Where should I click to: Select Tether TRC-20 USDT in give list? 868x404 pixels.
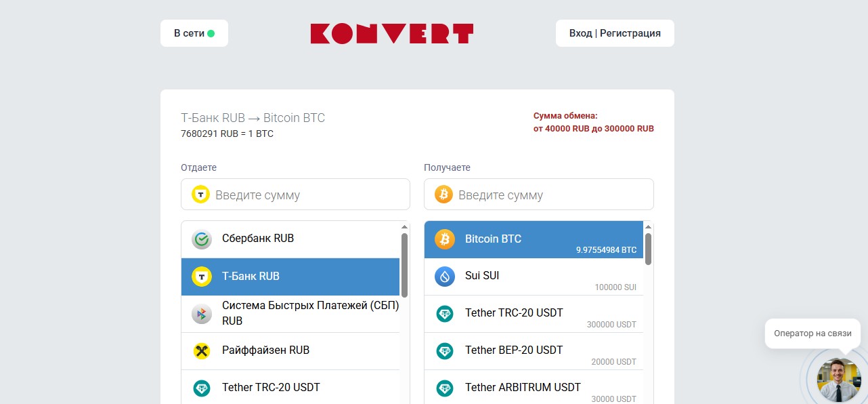pyautogui.click(x=290, y=388)
